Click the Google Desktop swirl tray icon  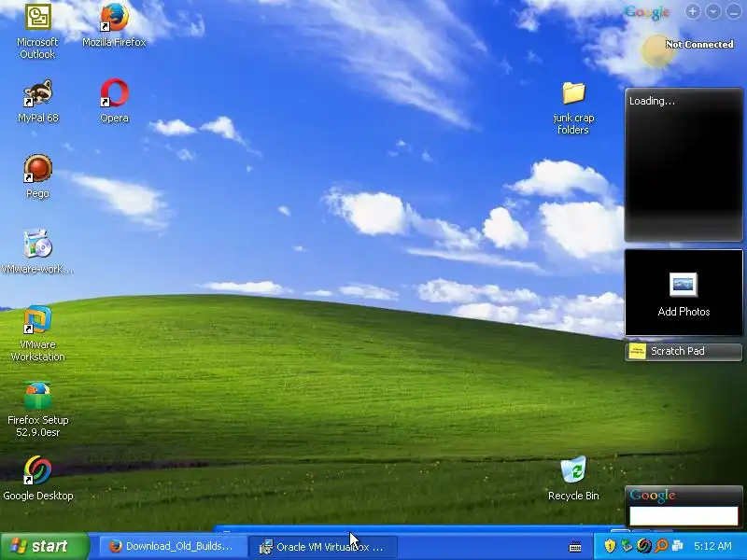click(x=644, y=546)
